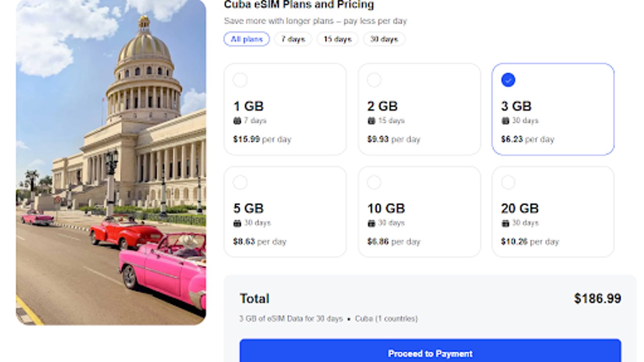644x362 pixels.
Task: Select the 2 GB plan radio button
Action: (374, 80)
